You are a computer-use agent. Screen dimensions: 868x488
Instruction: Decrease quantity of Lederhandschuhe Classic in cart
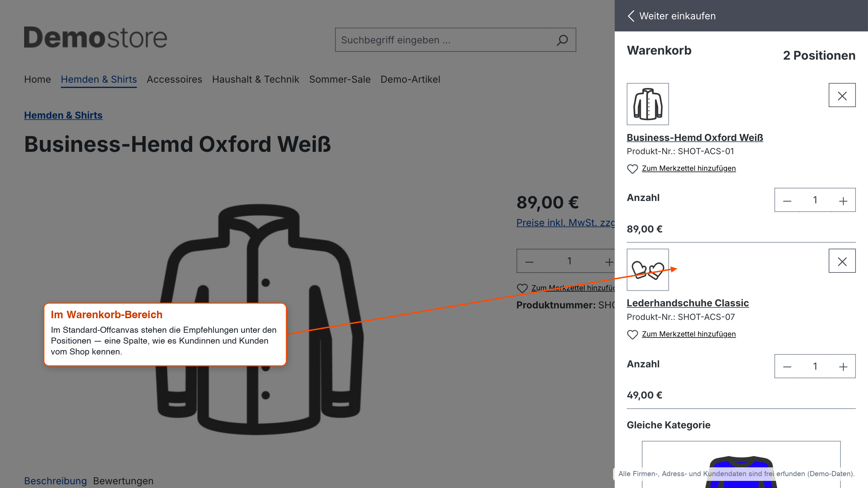click(787, 366)
